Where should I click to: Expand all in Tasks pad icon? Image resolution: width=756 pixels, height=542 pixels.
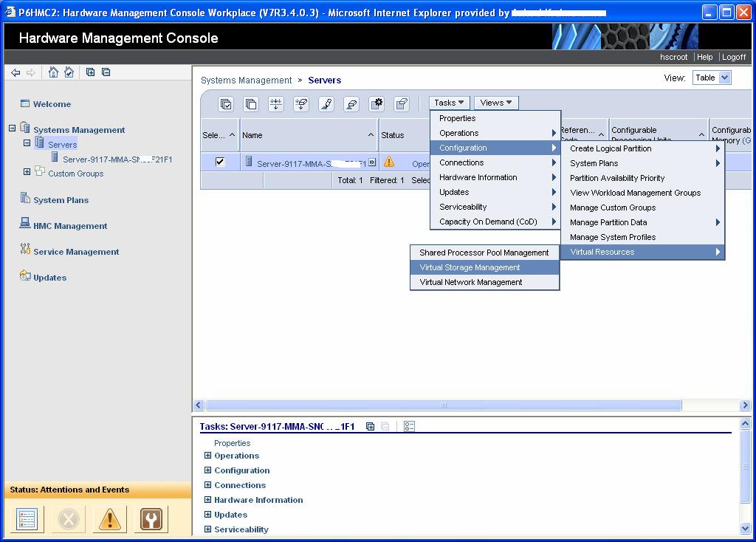(371, 426)
